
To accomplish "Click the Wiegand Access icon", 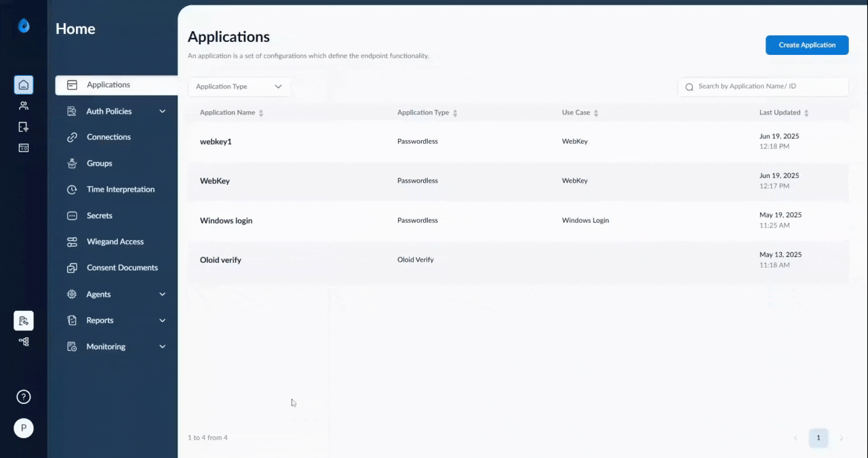I will click(72, 242).
